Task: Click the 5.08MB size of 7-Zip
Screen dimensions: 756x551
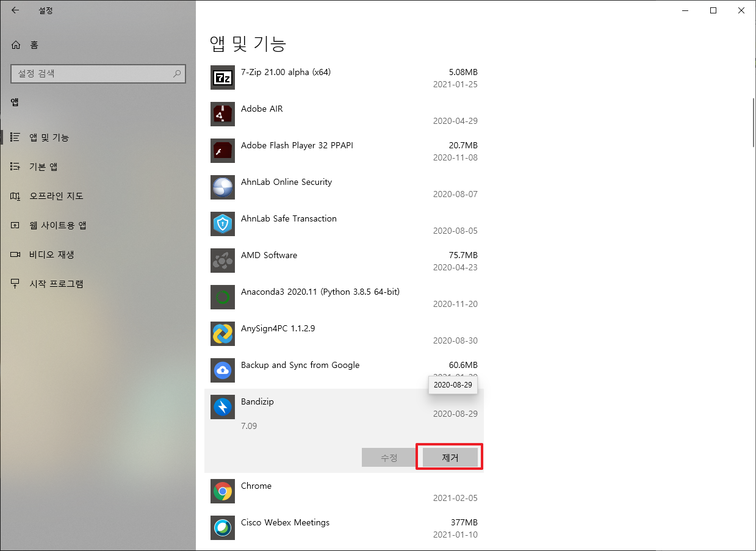Action: (463, 72)
